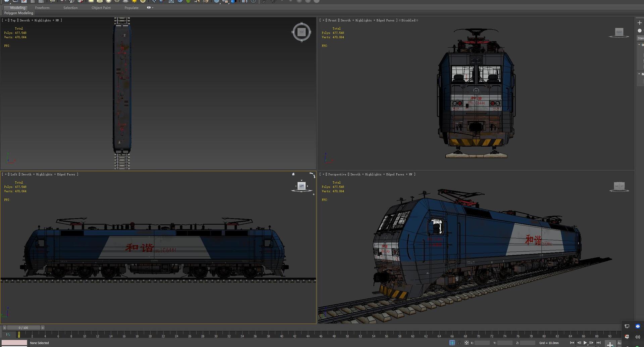Open the Populate ribbon tab
Viewport: 644px width, 347px height.
pos(131,8)
